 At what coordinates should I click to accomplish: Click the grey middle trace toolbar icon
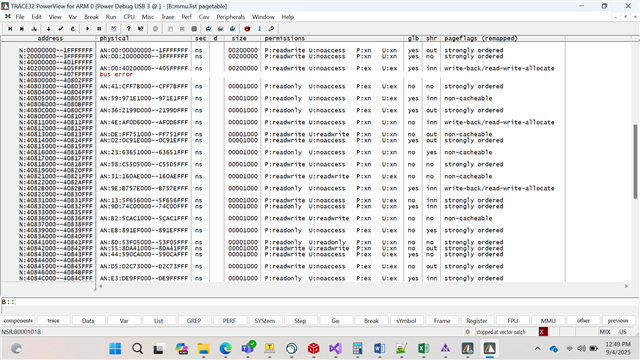click(x=220, y=29)
